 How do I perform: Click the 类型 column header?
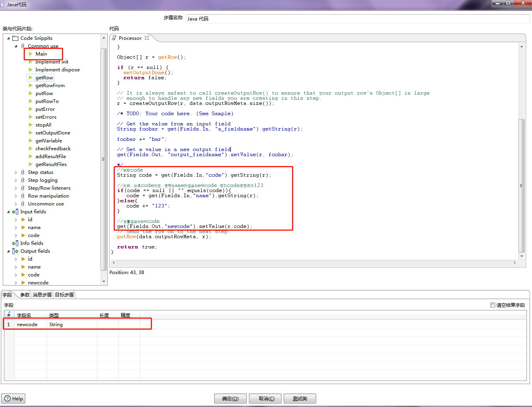coord(72,315)
